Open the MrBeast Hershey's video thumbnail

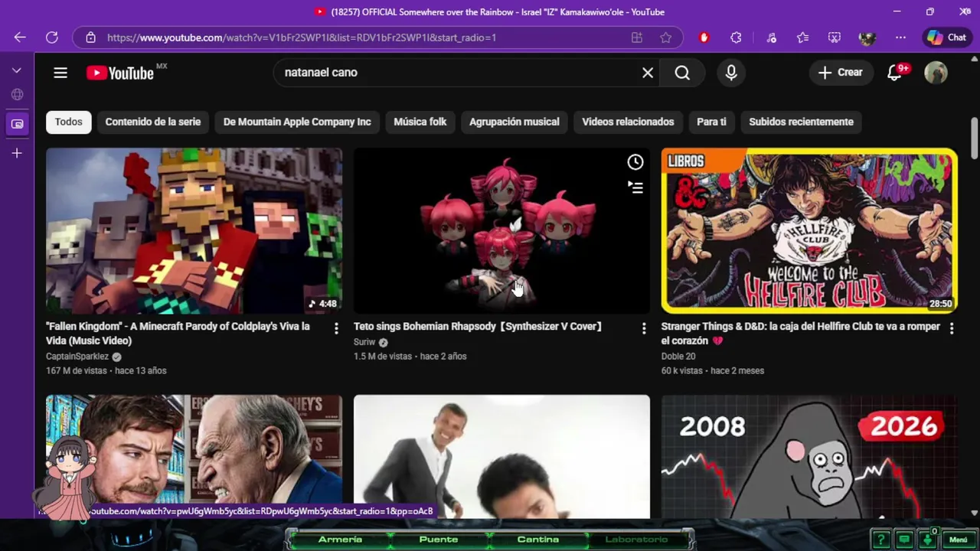(194, 456)
